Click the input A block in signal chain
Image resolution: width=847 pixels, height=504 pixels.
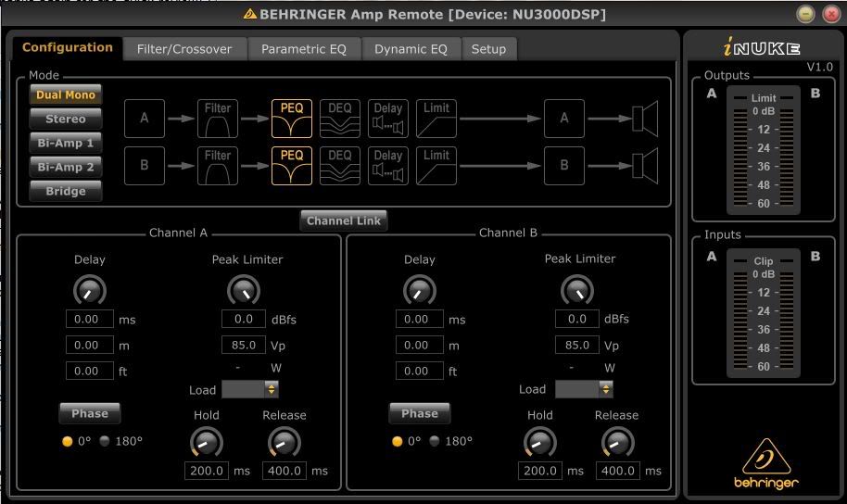point(145,119)
